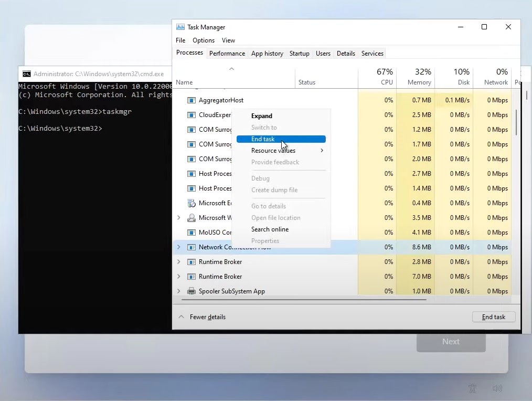Switch to the App history tab
This screenshot has height=401, width=532.
[267, 54]
